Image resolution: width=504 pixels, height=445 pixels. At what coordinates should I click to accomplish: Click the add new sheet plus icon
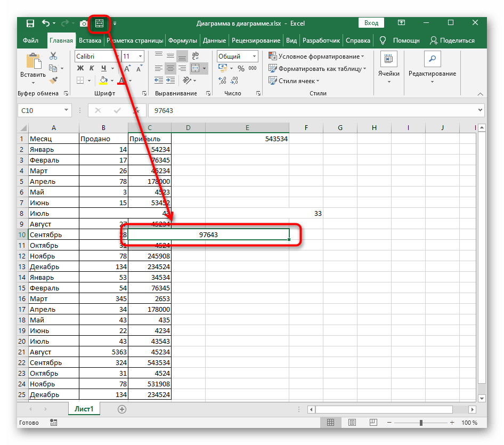pos(122,409)
